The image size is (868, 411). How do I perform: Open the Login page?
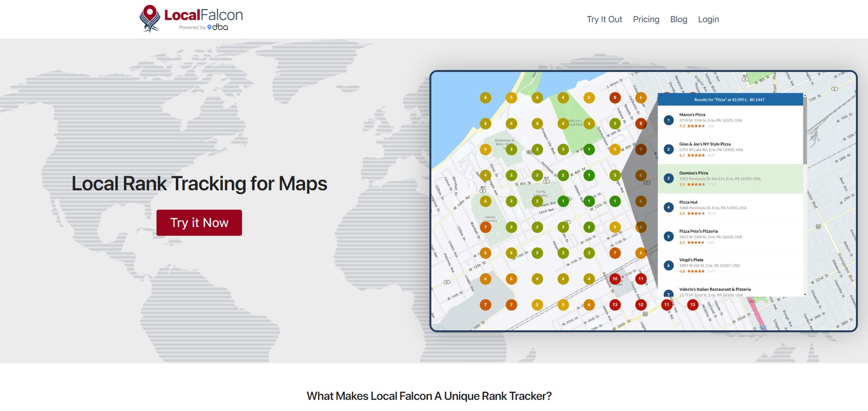pos(708,19)
